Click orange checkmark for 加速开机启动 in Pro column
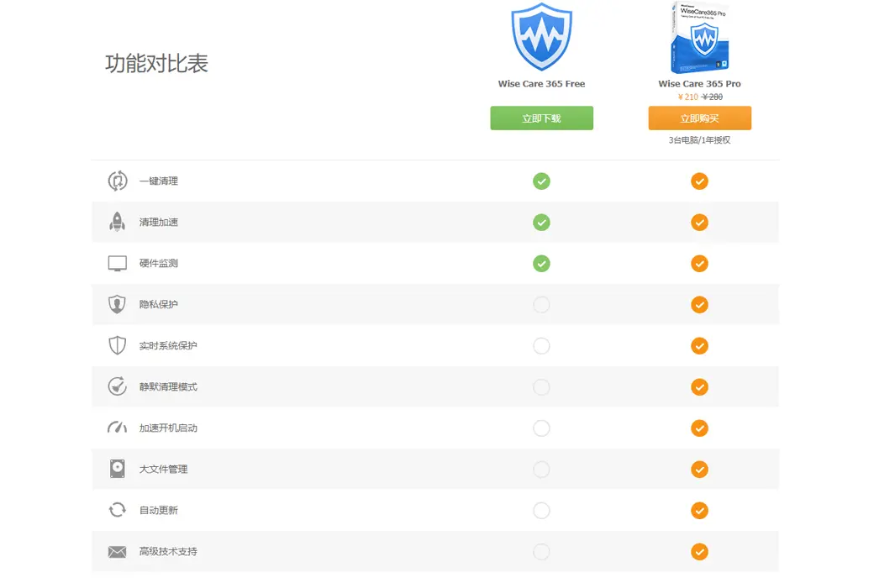The height and width of the screenshot is (588, 874). [699, 428]
